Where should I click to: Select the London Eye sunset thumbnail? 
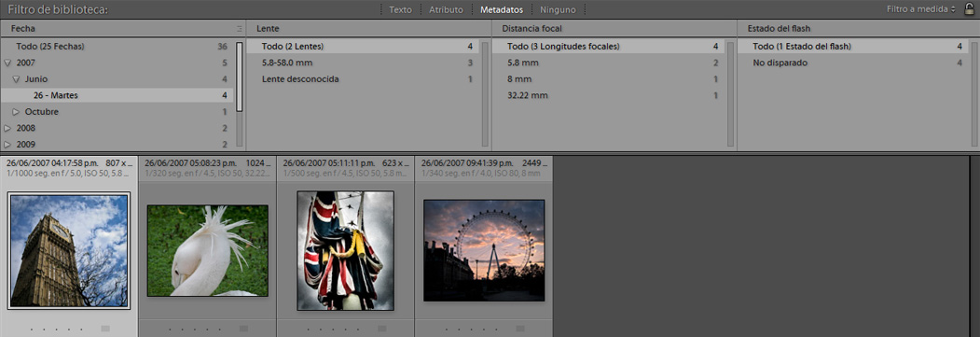[484, 251]
